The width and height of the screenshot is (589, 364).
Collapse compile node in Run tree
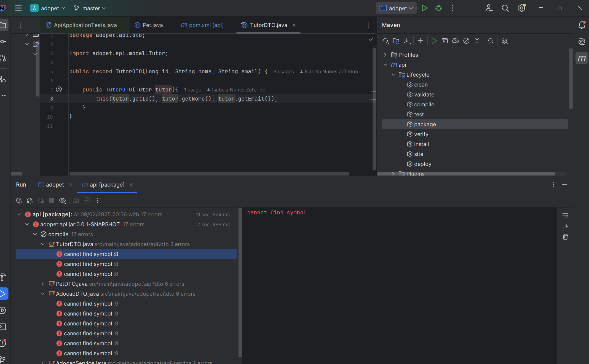coord(35,234)
